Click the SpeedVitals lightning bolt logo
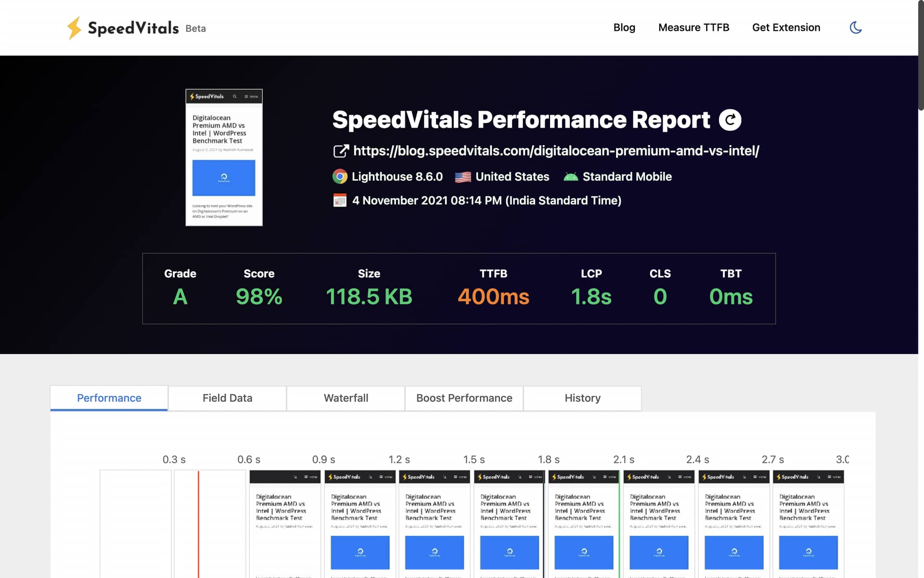924x578 pixels. click(x=74, y=28)
